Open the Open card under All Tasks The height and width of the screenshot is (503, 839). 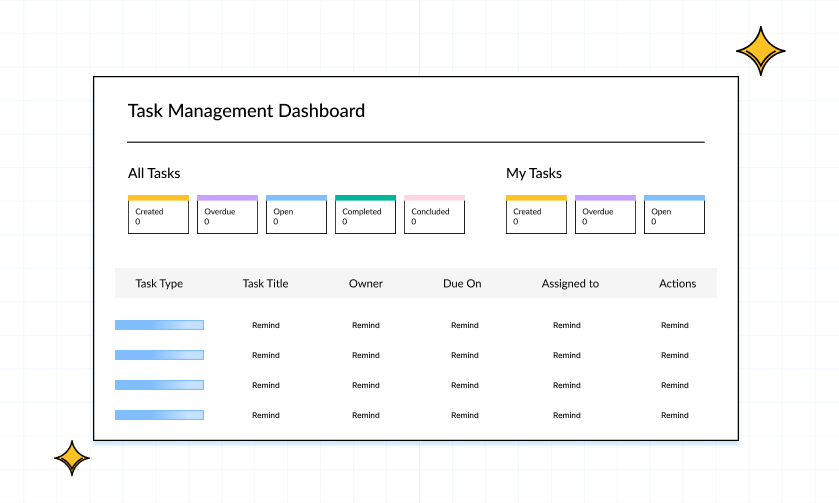point(296,215)
